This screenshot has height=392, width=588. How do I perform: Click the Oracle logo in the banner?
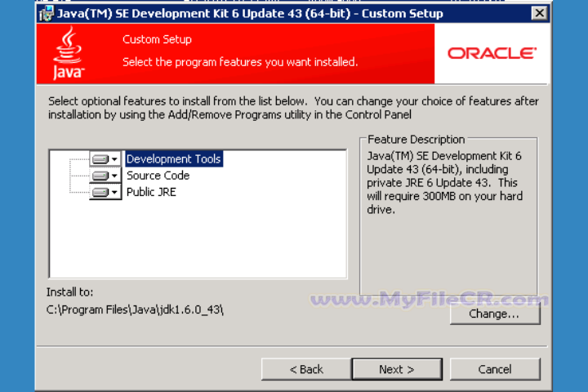point(492,53)
